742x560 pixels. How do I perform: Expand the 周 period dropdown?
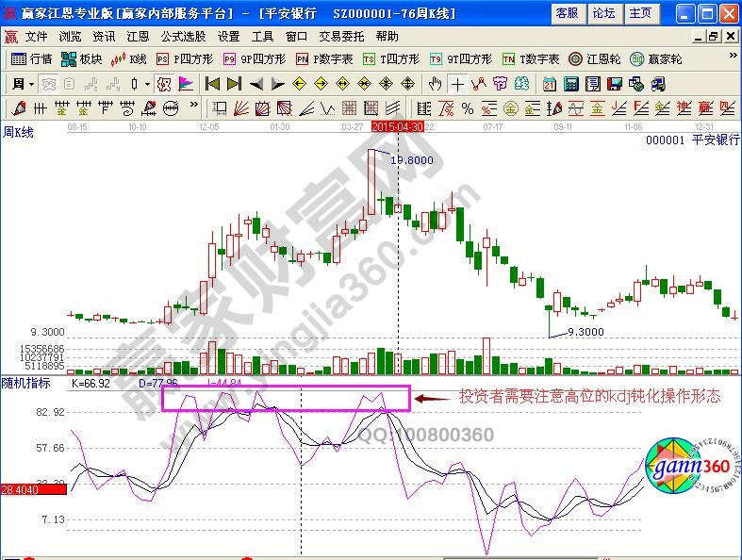23,83
